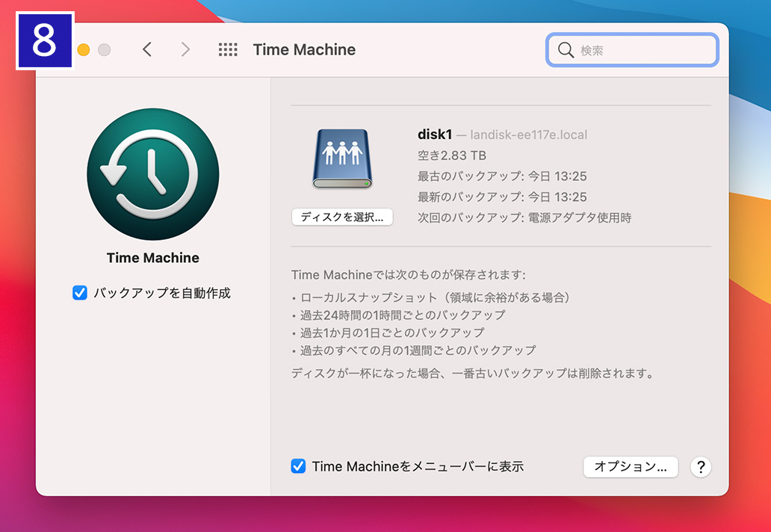Click the 過去のすべての月の1週間ごとのバックアップ line
Viewport: 771px width, 532px height.
coord(414,350)
